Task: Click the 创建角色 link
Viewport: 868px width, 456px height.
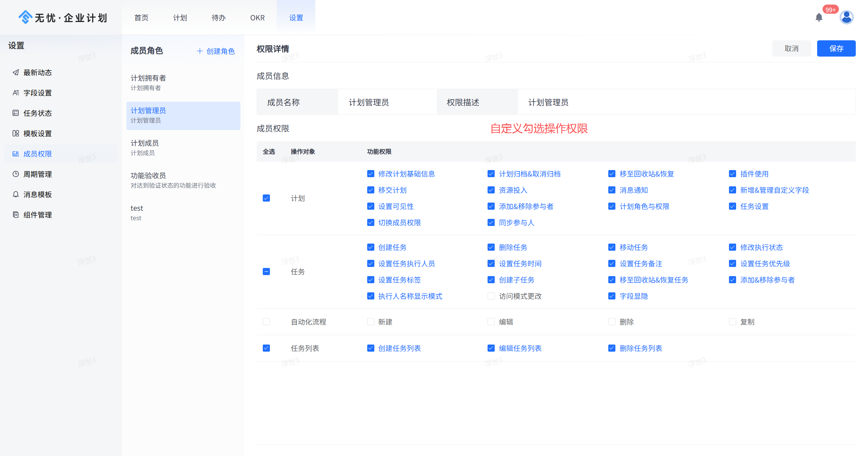Action: point(216,51)
